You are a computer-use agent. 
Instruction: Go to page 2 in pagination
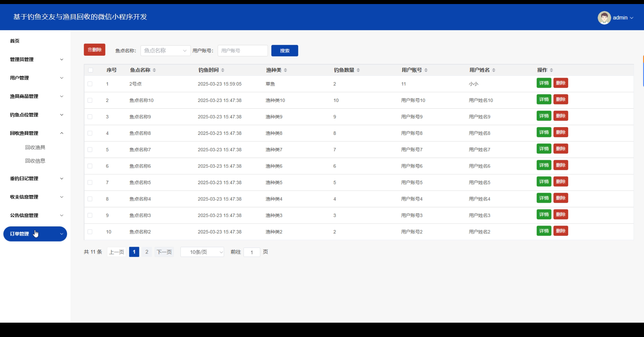click(147, 252)
